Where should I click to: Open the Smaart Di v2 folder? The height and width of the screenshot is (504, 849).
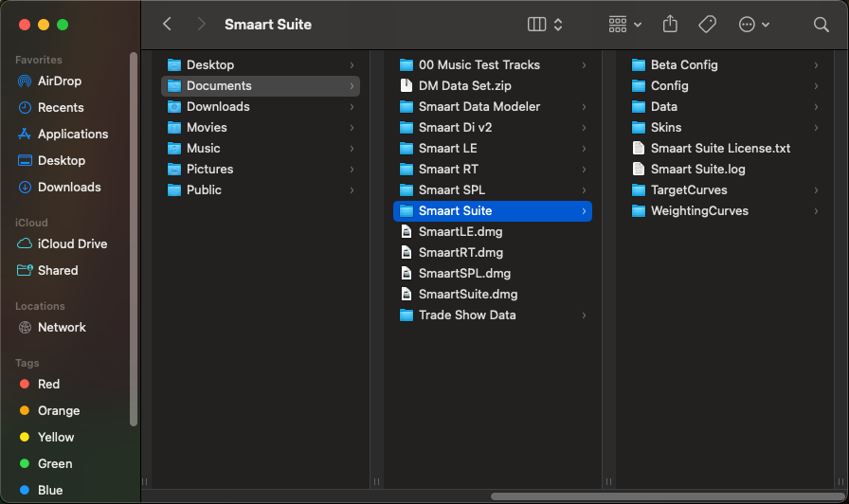click(x=493, y=128)
